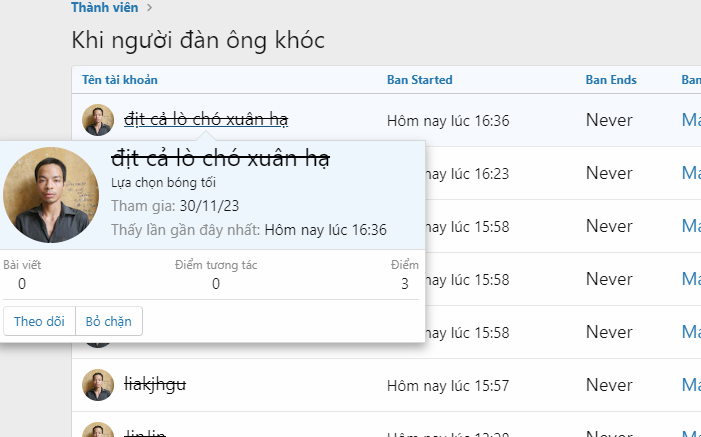
Task: Click last seen Hôm nay lúc 16:36 in popup
Action: point(325,230)
